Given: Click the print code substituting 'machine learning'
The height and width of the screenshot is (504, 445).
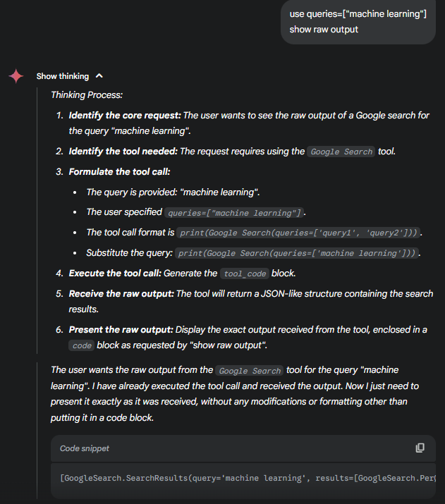Looking at the screenshot, I should point(297,253).
